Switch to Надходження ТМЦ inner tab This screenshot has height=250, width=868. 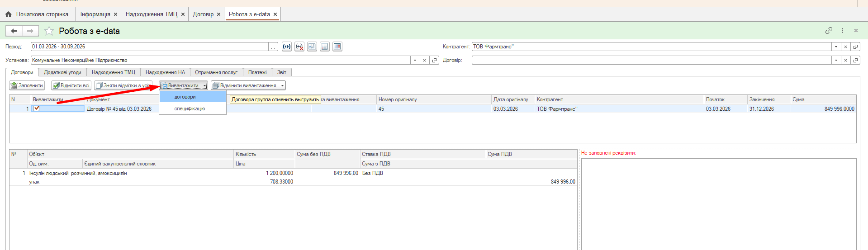click(x=114, y=72)
